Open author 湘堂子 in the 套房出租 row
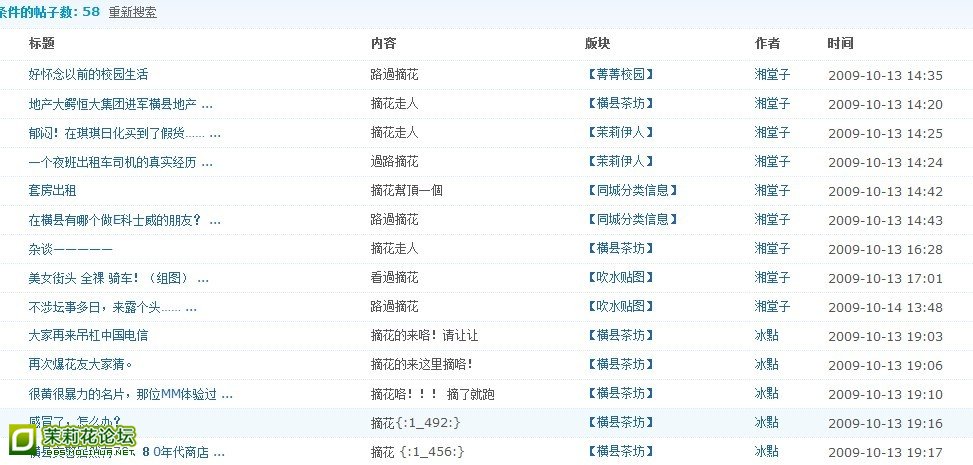The height and width of the screenshot is (465, 973). pyautogui.click(x=772, y=191)
